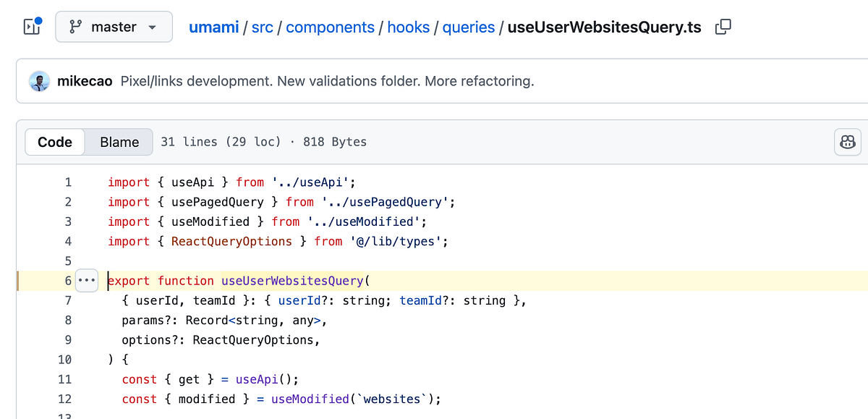This screenshot has height=419, width=868.
Task: Open branch dropdown chevron
Action: [x=151, y=26]
